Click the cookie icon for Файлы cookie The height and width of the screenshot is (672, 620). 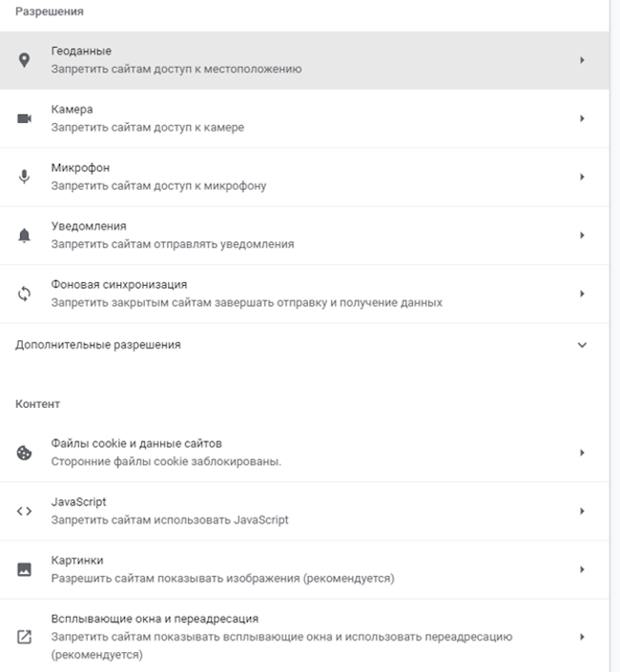[x=25, y=453]
